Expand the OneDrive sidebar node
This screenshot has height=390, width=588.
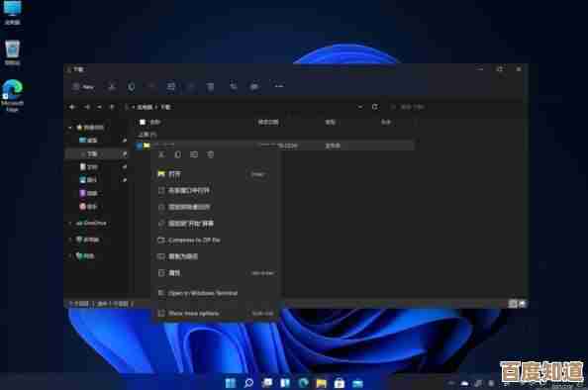pyautogui.click(x=70, y=223)
